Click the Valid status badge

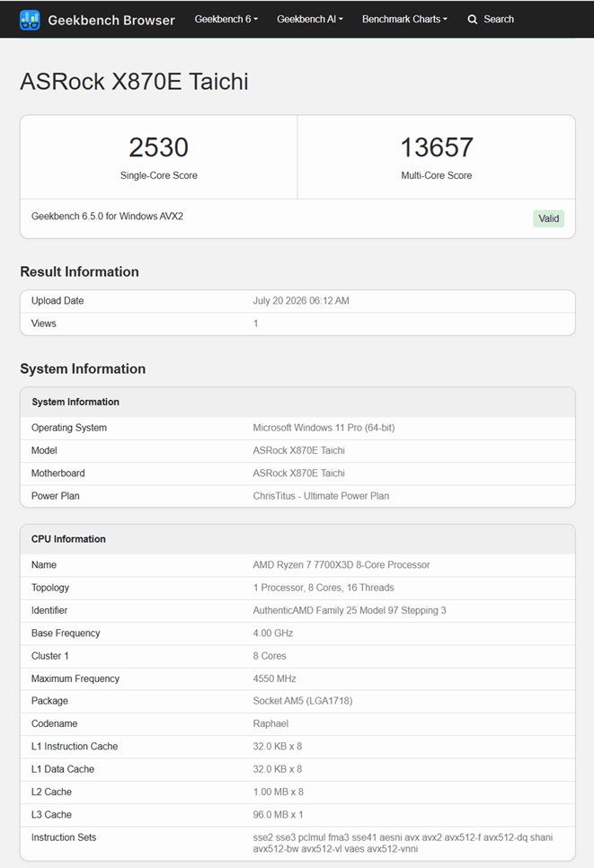(548, 218)
